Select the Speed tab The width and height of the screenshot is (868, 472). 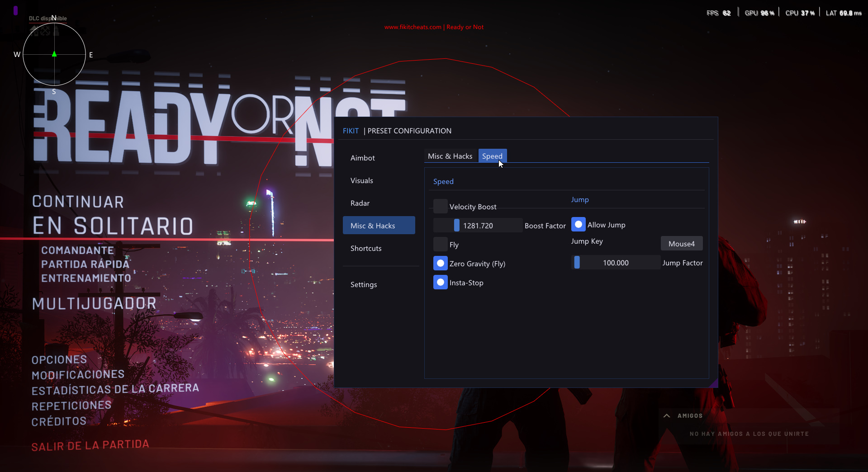[x=492, y=156]
